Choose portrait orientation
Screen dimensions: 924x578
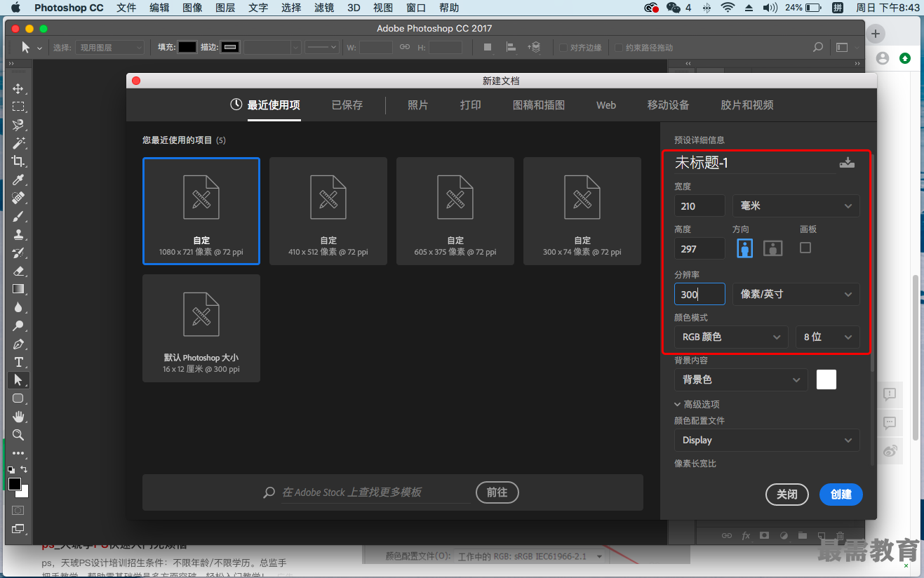click(x=744, y=248)
